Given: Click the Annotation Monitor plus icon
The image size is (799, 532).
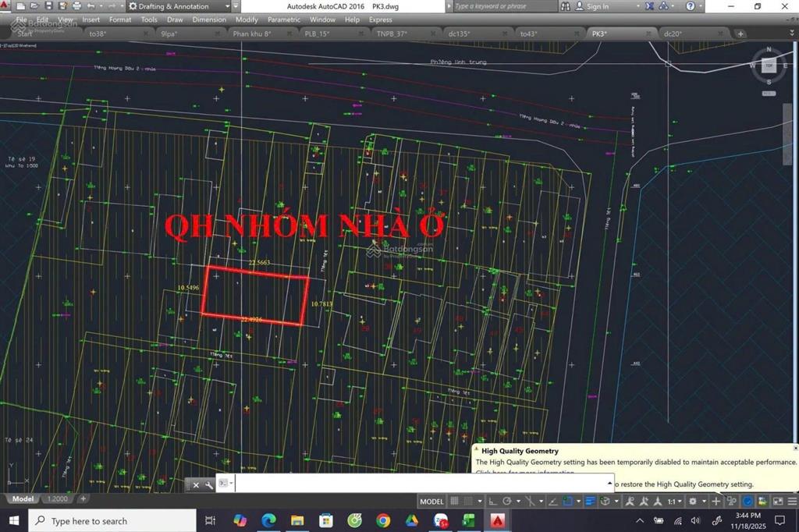Looking at the screenshot, I should click(716, 502).
